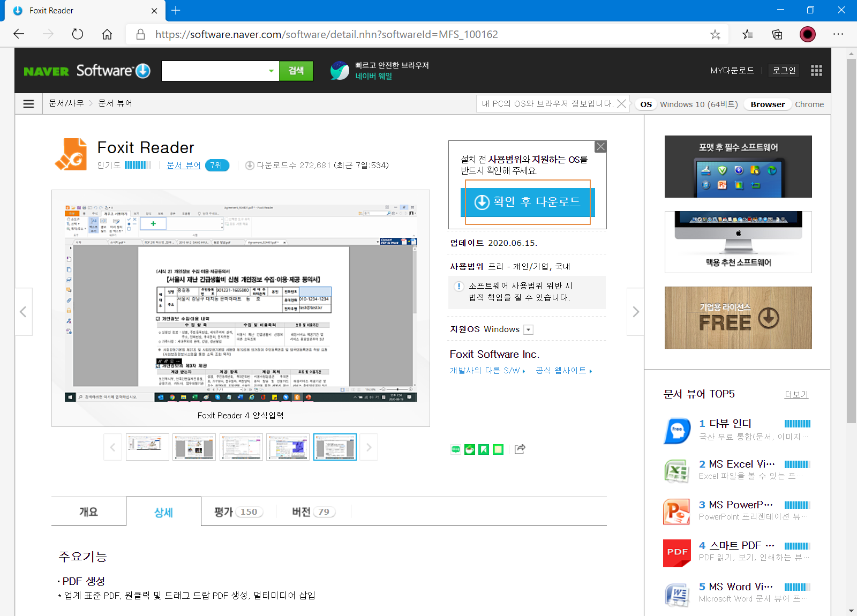Screen dimensions: 857x616
Task: Open the 문서/사무 breadcrumb category
Action: pyautogui.click(x=66, y=103)
